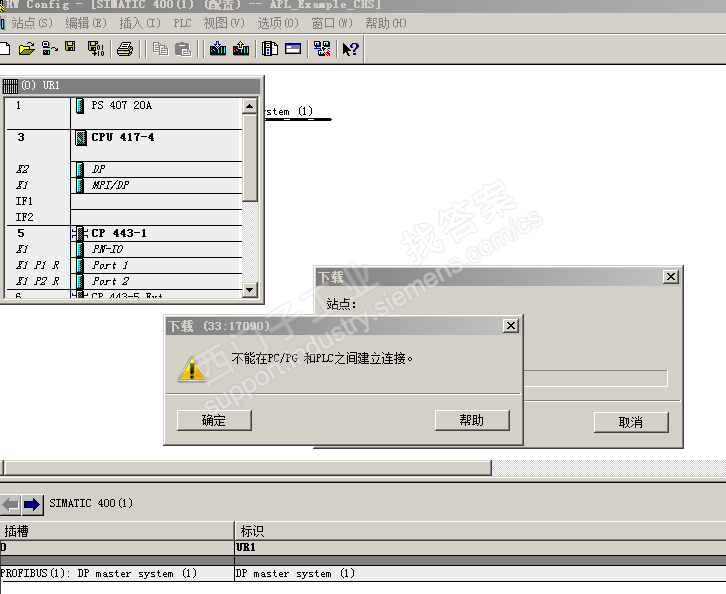Click 帮助 button in the error dialog
Viewport: 726px width, 594px height.
(x=472, y=420)
